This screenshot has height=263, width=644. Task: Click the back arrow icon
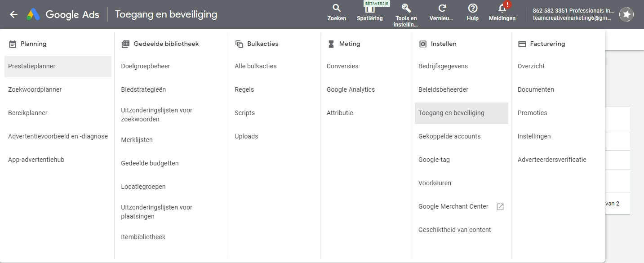coord(13,14)
